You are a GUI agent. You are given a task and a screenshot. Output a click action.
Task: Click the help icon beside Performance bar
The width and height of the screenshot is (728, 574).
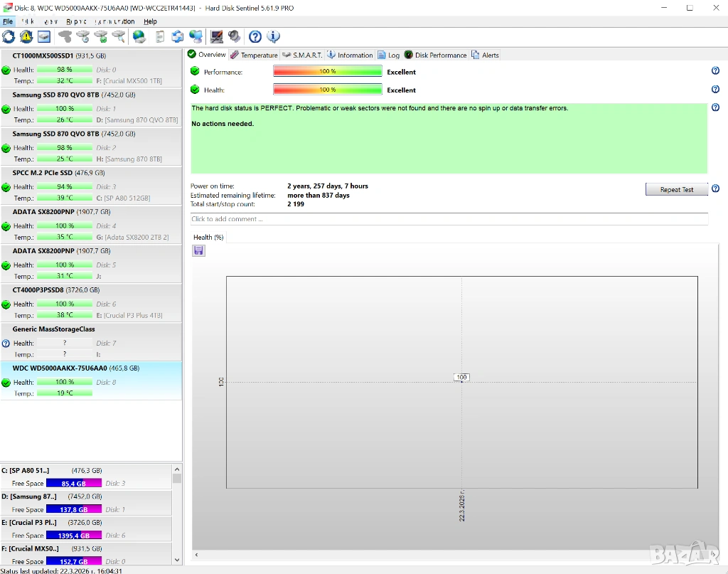(x=715, y=71)
